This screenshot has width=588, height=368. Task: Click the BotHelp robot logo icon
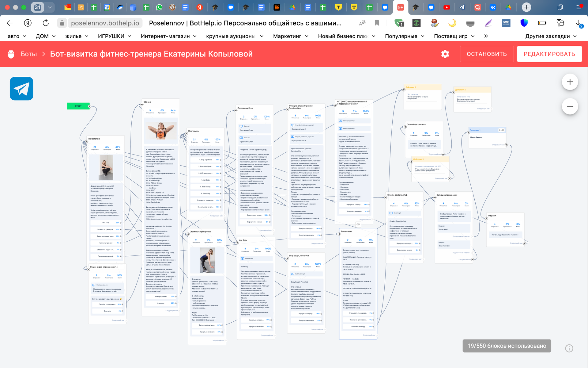(x=11, y=54)
